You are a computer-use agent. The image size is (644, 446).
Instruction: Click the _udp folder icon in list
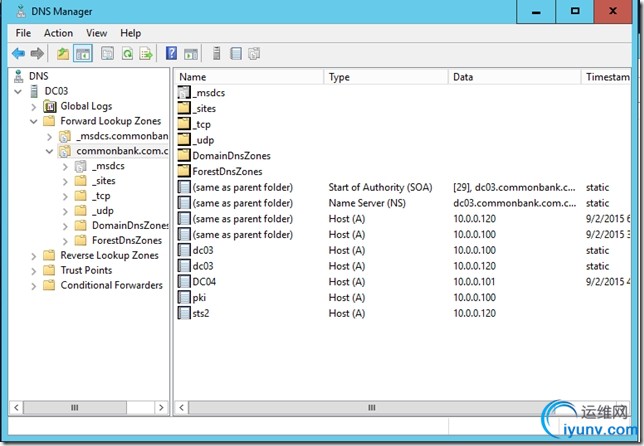click(184, 140)
